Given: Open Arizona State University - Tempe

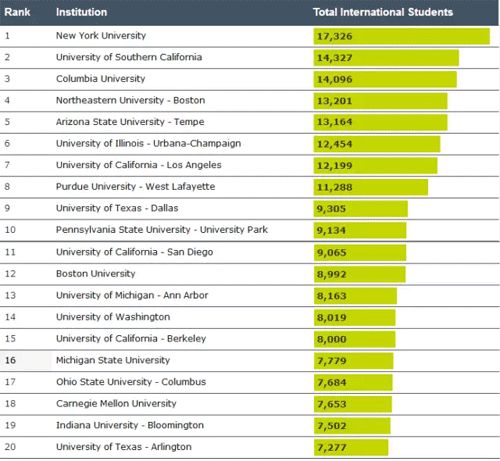Looking at the screenshot, I should [130, 122].
